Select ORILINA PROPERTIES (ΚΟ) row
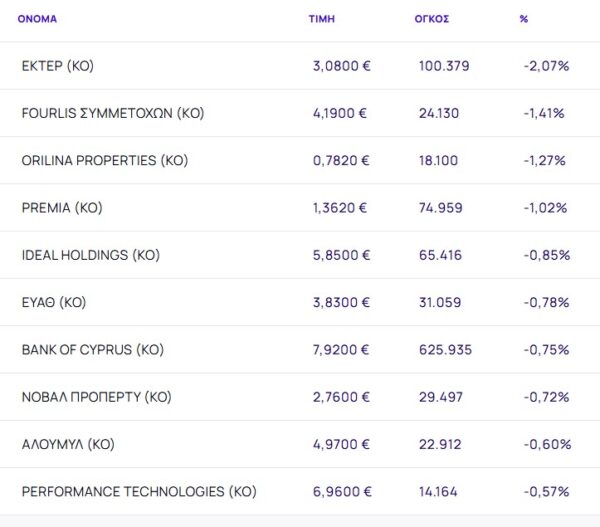 click(104, 161)
